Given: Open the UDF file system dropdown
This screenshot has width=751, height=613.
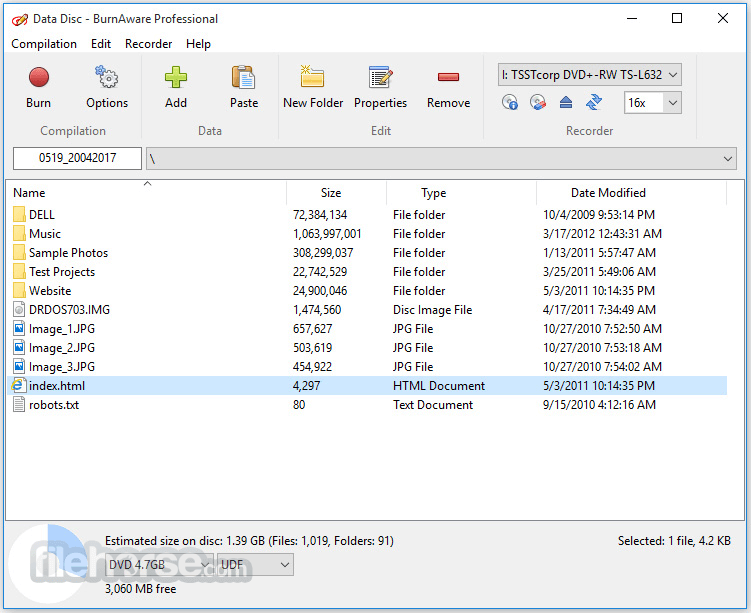Looking at the screenshot, I should click(x=255, y=565).
